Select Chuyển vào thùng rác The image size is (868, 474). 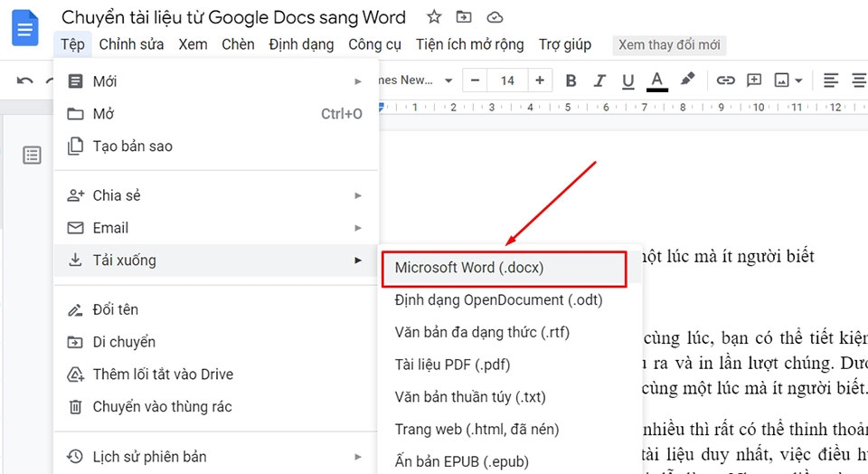click(216, 406)
